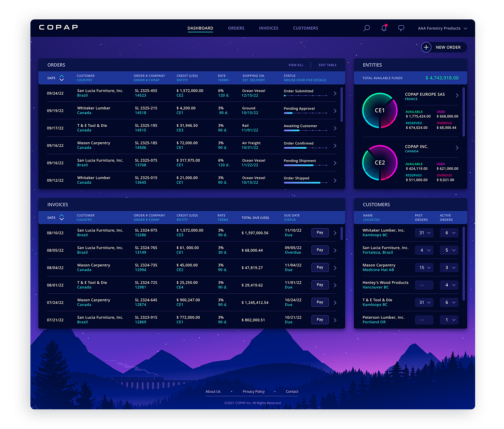Click the CE1 donut chart
This screenshot has width=504, height=429.
pyautogui.click(x=380, y=110)
